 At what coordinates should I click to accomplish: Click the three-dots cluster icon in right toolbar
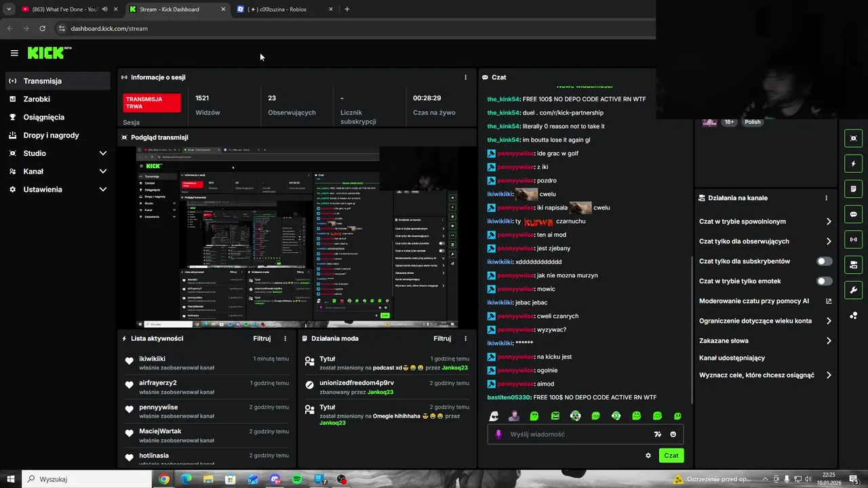tap(853, 315)
